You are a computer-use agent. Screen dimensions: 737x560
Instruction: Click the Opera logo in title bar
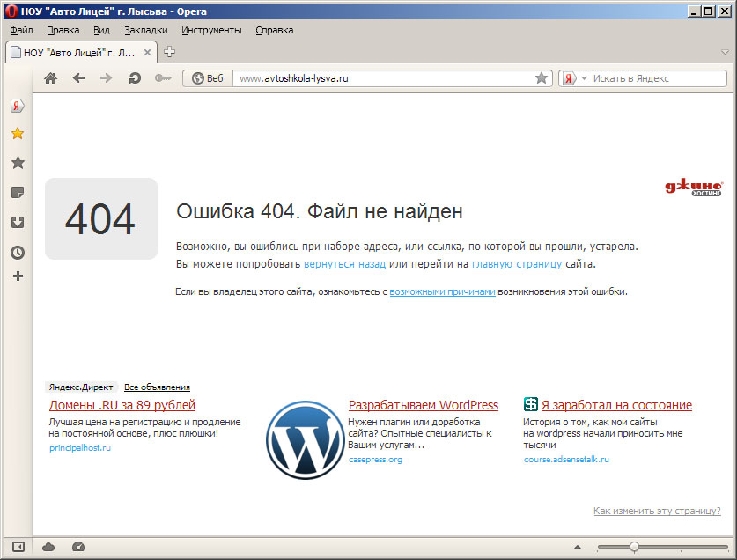(11, 11)
